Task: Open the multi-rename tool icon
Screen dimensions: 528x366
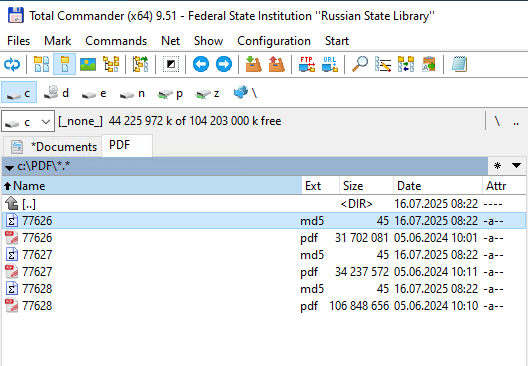Action: tap(383, 64)
